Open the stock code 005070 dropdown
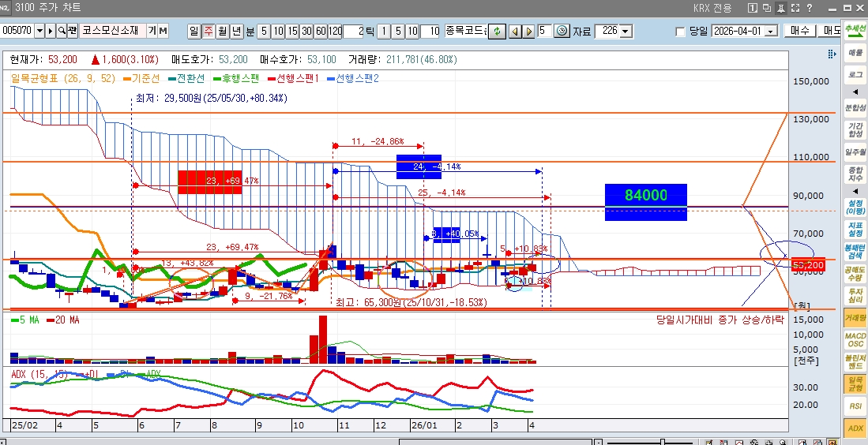Viewport: 868px width, 445px height. [39, 31]
